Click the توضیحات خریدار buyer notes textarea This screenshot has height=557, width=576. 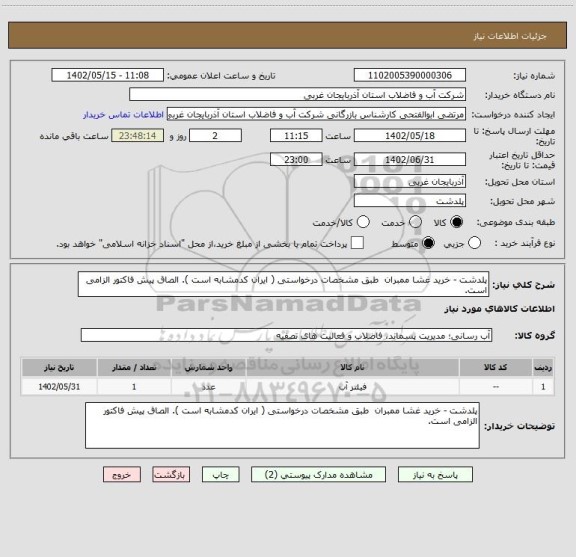click(x=282, y=425)
